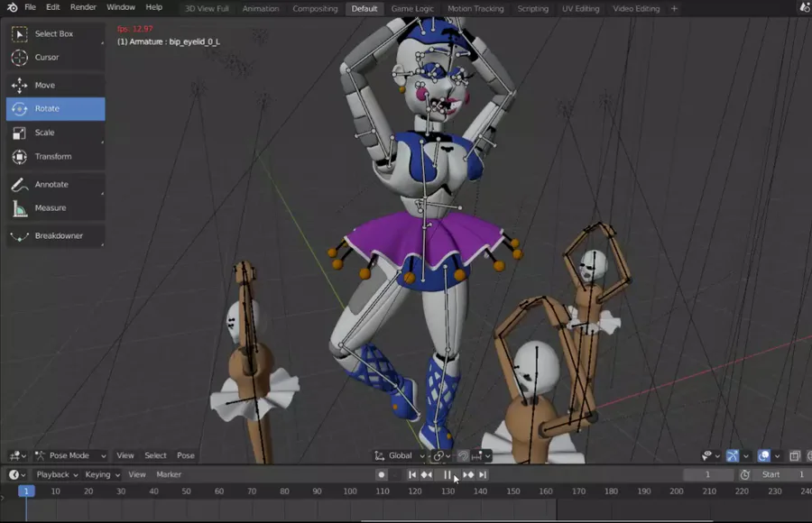Open the Keying dropdown in timeline

[x=102, y=475]
